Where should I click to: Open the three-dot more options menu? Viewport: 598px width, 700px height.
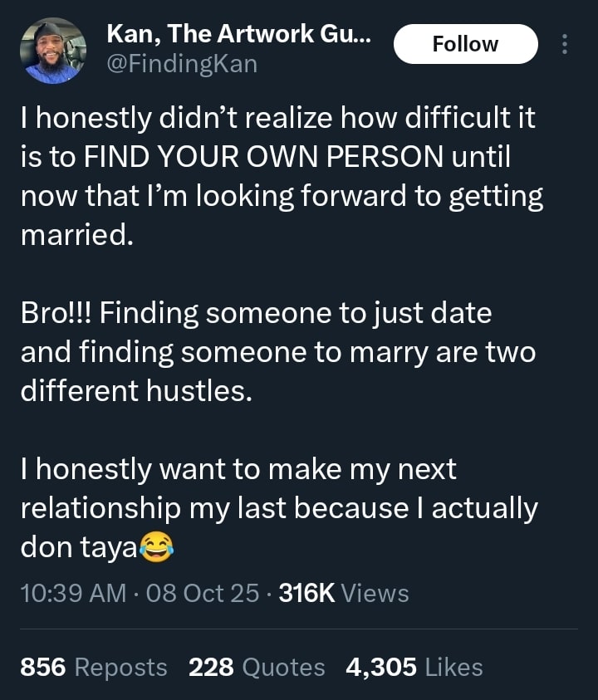pyautogui.click(x=566, y=44)
